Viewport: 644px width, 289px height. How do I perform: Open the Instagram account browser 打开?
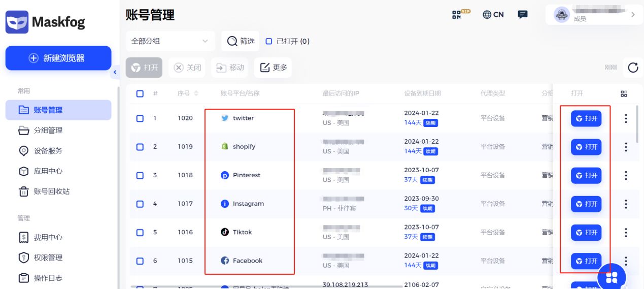(586, 204)
